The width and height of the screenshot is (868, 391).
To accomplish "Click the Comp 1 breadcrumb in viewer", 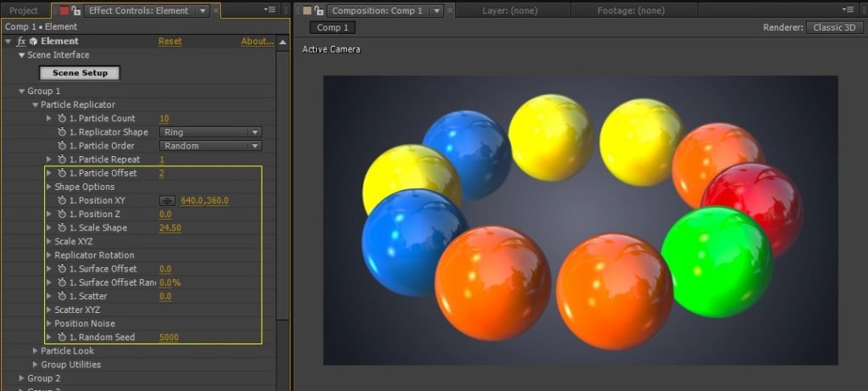I will tap(332, 27).
